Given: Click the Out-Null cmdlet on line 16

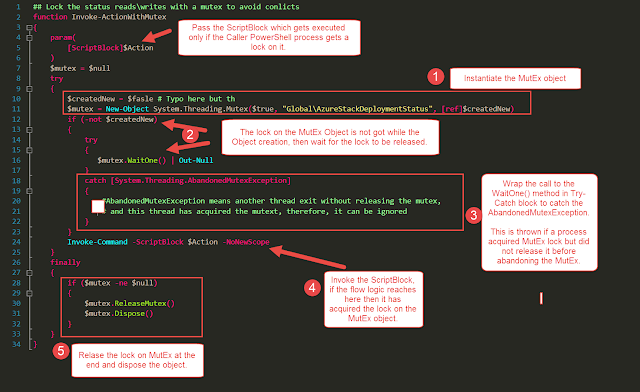Looking at the screenshot, I should click(x=196, y=160).
